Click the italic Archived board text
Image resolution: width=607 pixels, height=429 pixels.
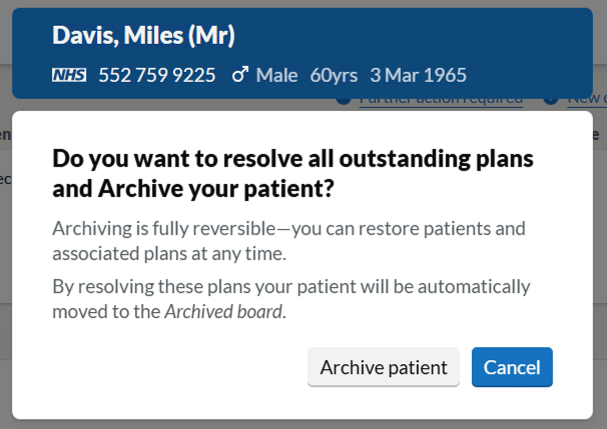click(224, 312)
